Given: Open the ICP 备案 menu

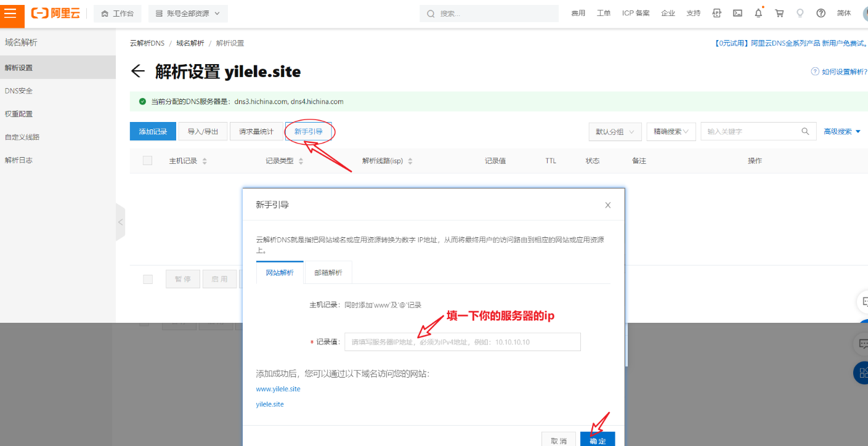Looking at the screenshot, I should (x=636, y=14).
